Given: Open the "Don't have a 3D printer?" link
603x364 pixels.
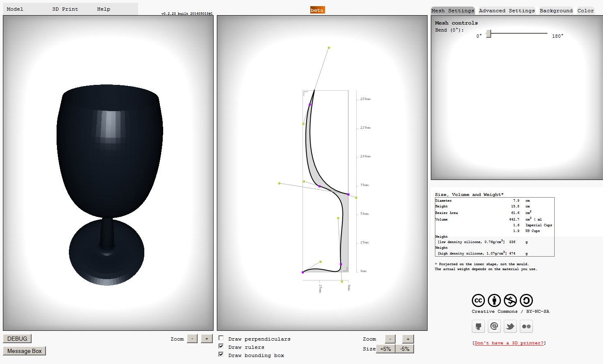Looking at the screenshot, I should pos(509,343).
